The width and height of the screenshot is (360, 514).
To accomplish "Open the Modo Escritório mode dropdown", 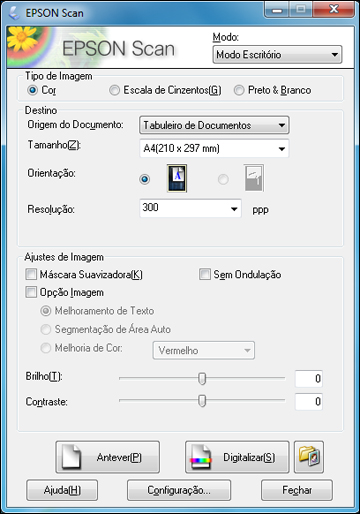I will pyautogui.click(x=277, y=55).
